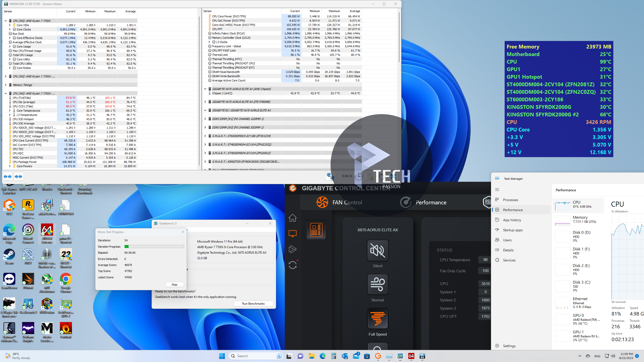
Task: Open the AIDA64 icon on the taskbar
Action: pos(411,356)
